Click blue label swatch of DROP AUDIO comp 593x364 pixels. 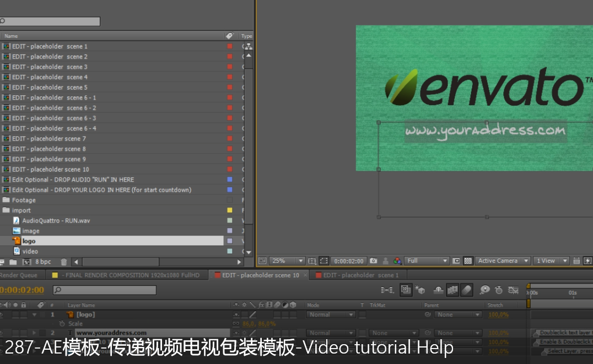click(230, 180)
